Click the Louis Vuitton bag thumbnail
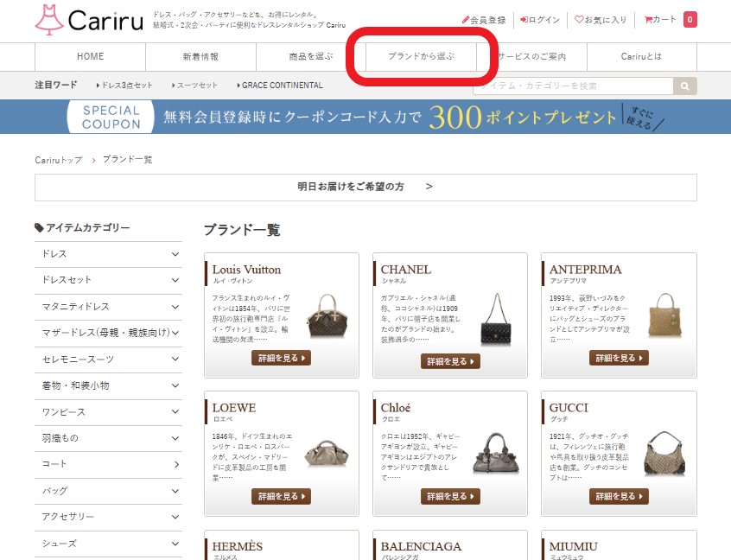 327,315
